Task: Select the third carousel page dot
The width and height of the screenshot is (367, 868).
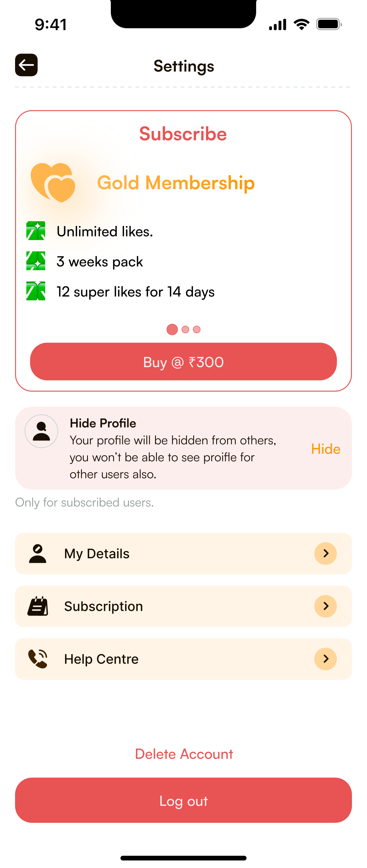Action: pos(197,330)
